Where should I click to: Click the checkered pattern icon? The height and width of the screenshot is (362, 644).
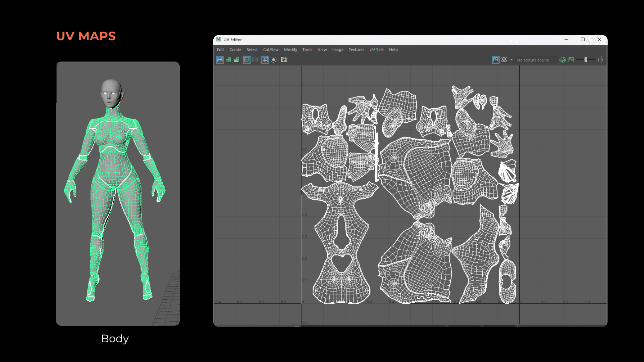(x=504, y=60)
